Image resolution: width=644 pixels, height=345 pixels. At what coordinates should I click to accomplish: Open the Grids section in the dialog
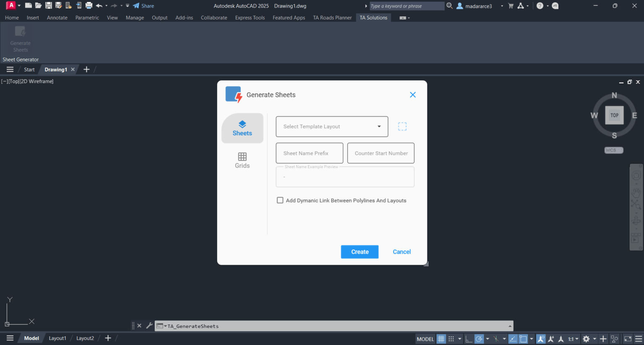click(x=242, y=160)
